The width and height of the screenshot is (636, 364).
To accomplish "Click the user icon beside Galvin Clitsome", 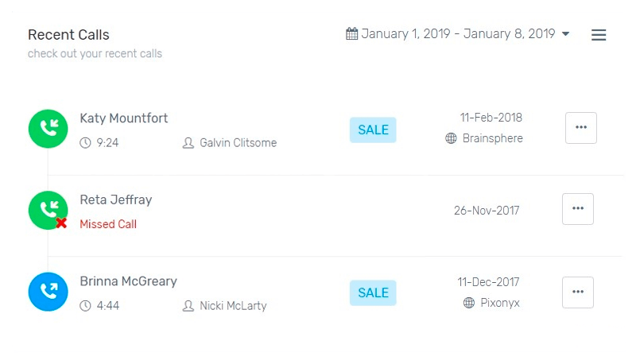I will [x=188, y=143].
